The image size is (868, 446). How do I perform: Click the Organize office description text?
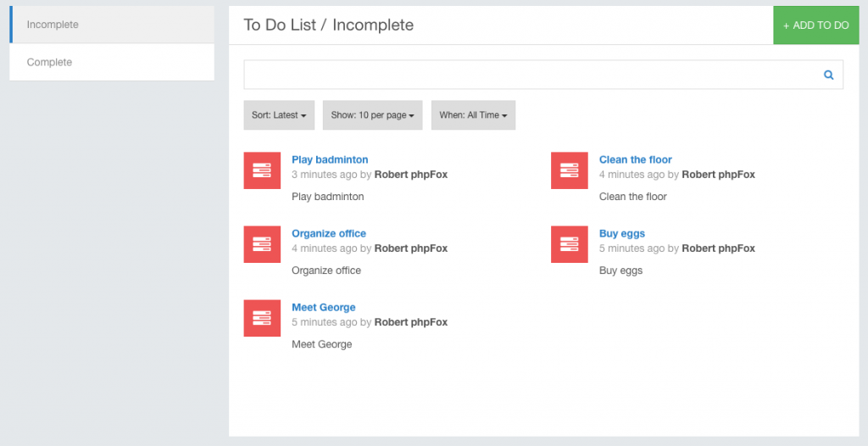326,270
